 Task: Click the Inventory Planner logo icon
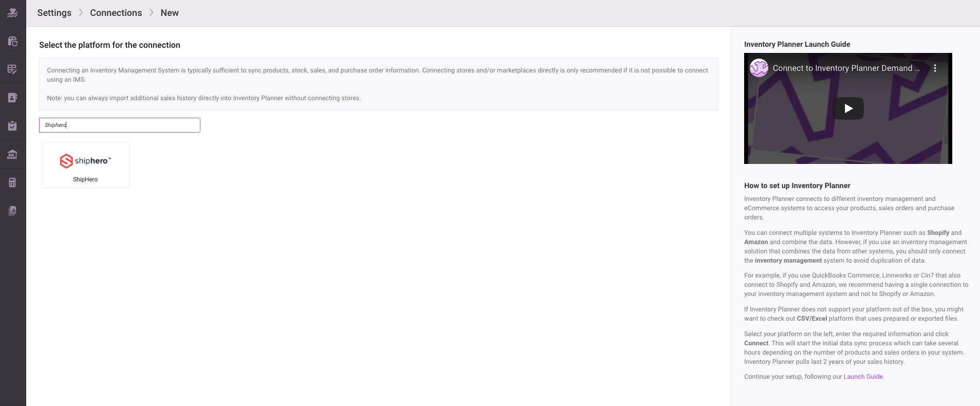tap(13, 13)
